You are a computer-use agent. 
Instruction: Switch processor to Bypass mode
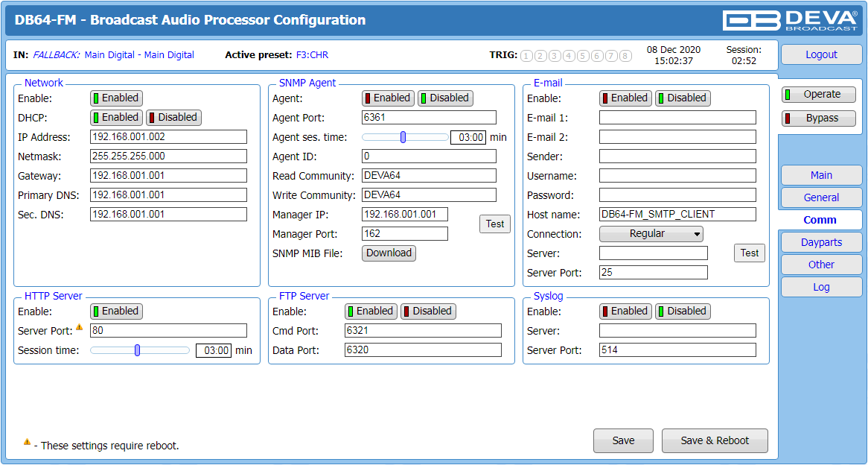pos(819,118)
